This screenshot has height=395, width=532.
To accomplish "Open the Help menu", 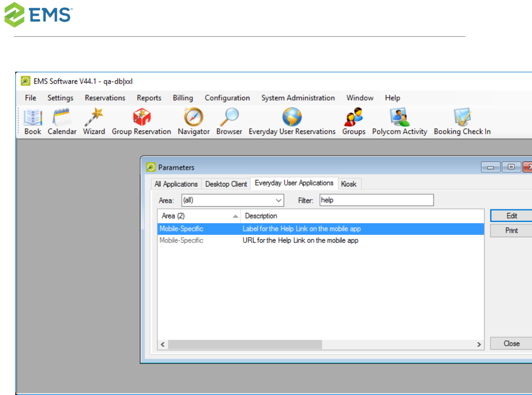I will click(393, 98).
